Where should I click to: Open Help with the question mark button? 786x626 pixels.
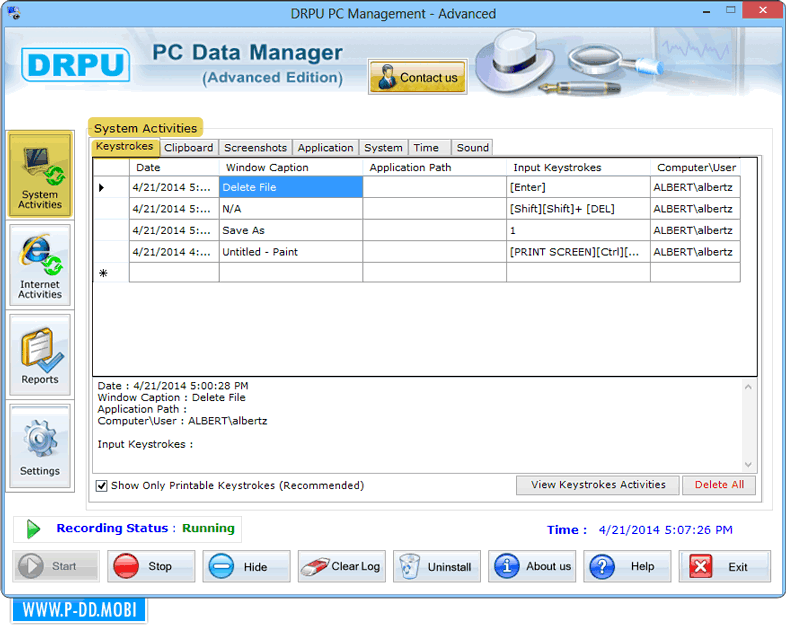[x=627, y=566]
